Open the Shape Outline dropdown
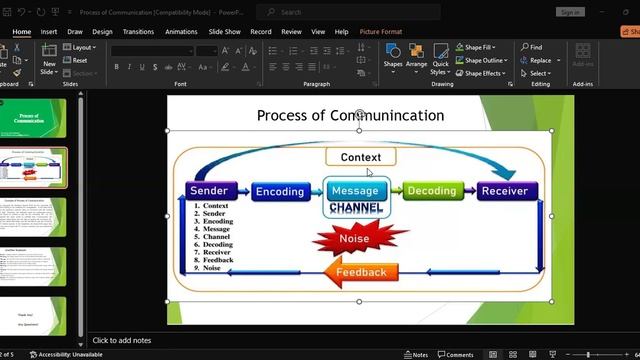This screenshot has height=360, width=640. (x=482, y=60)
